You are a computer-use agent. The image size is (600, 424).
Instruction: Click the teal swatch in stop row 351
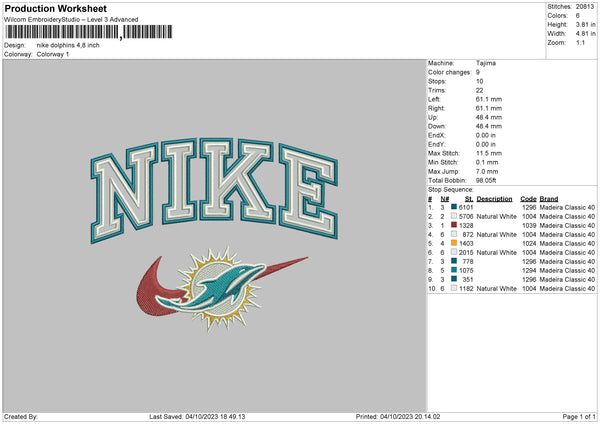(x=454, y=279)
